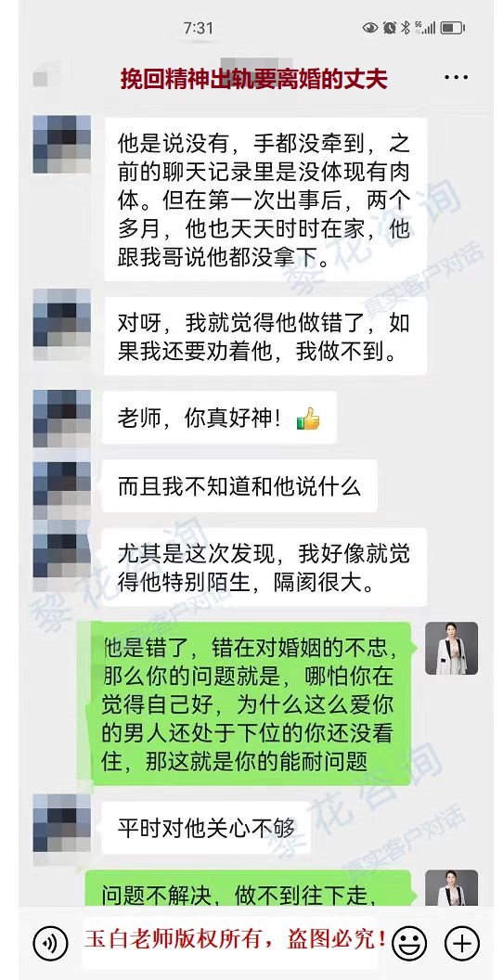Screen dimensions: 503x980
Task: Tap the 7:31 clock in status bar
Action: coord(198,28)
